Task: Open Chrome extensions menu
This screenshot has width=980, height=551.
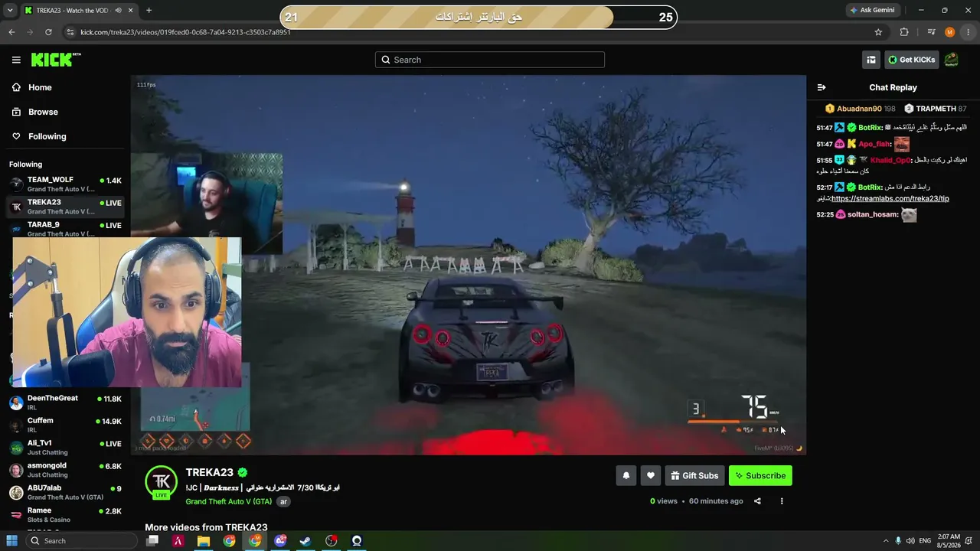Action: (904, 32)
